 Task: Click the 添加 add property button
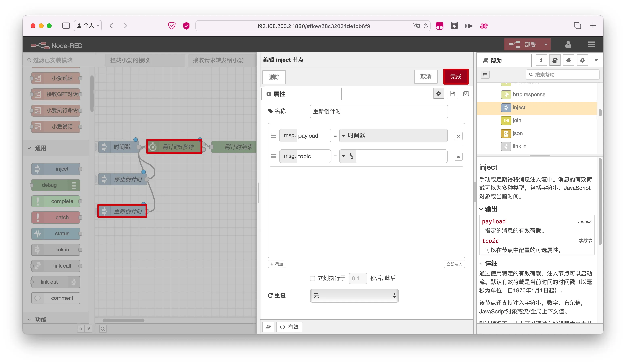point(276,264)
